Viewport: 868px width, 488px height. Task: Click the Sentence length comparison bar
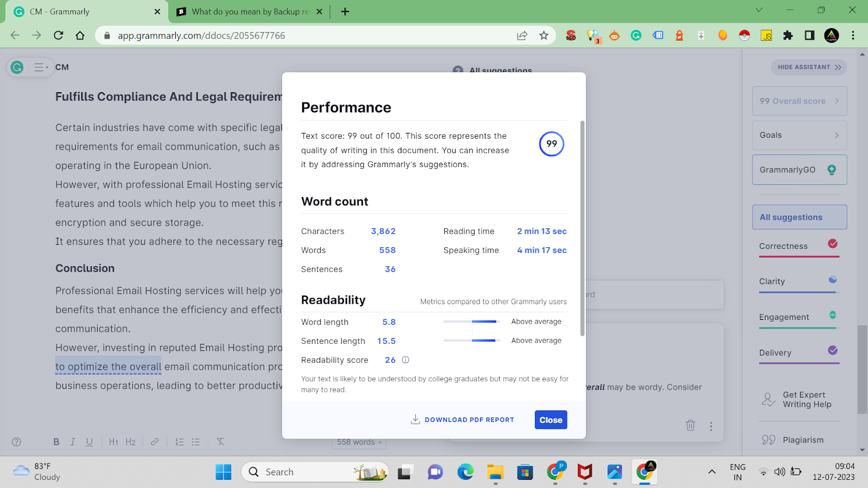point(471,341)
